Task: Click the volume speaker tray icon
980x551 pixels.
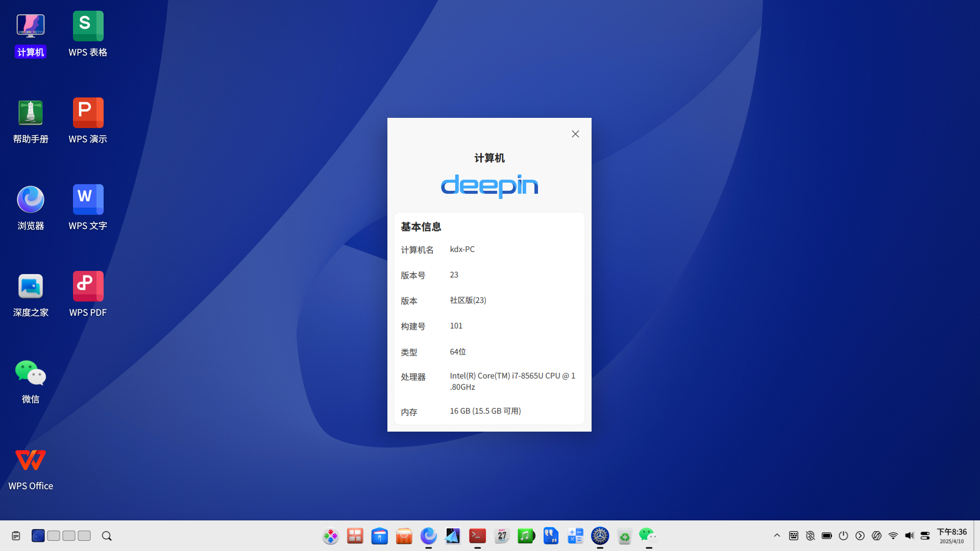Action: 910,536
